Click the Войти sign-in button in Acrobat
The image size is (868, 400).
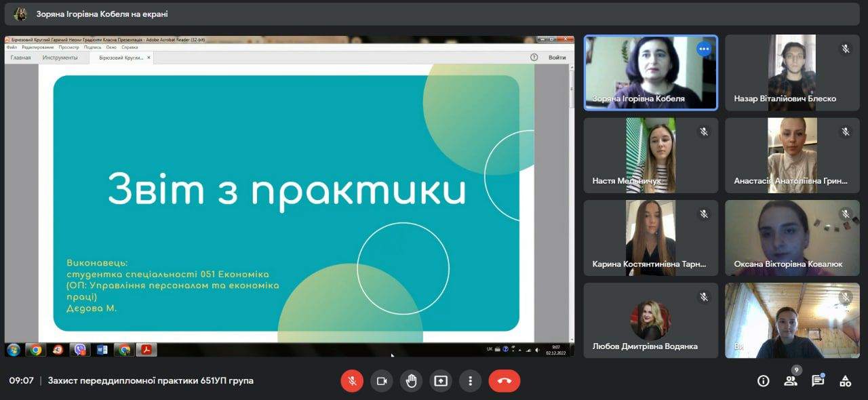point(557,58)
